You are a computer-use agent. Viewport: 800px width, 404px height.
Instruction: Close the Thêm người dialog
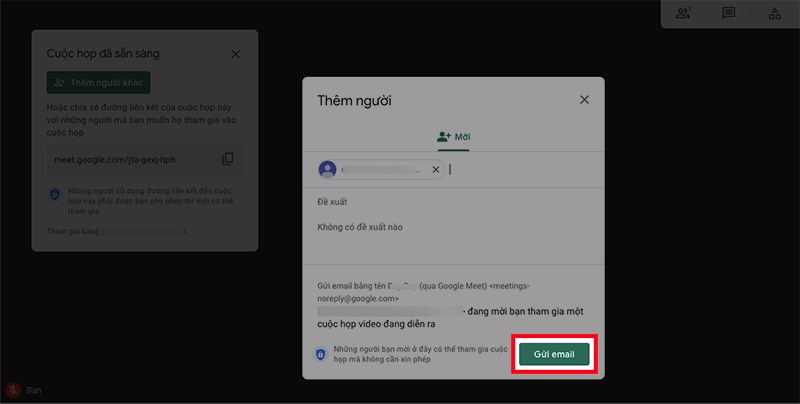pos(584,100)
